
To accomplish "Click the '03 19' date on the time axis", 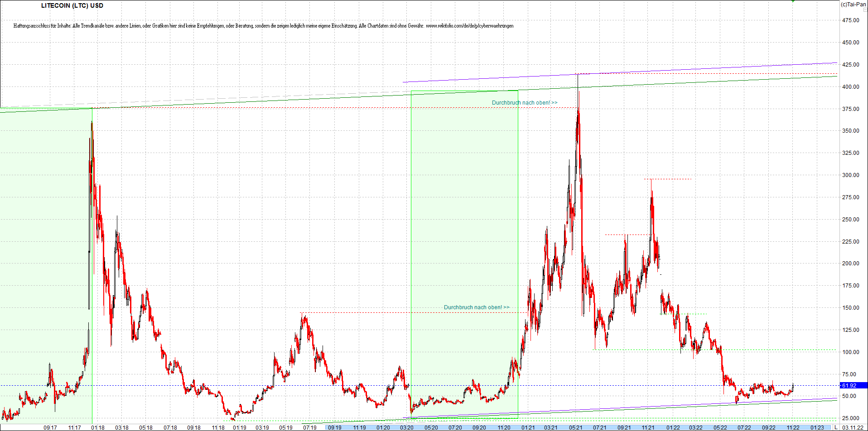I will click(262, 428).
